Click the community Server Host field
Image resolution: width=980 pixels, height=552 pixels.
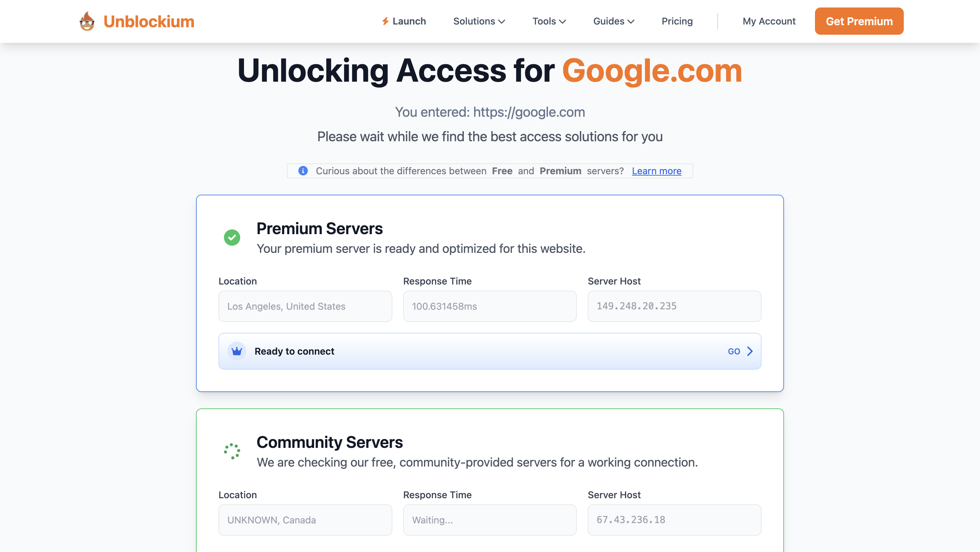[674, 520]
